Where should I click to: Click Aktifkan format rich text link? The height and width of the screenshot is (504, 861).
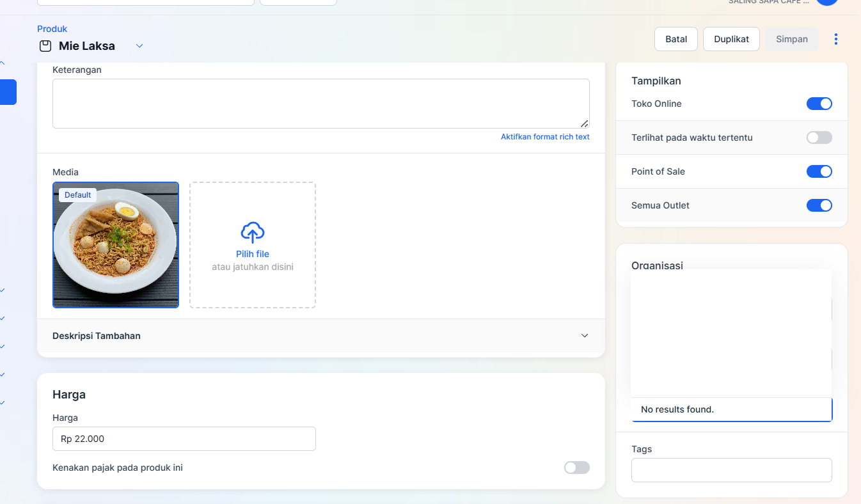(x=545, y=137)
